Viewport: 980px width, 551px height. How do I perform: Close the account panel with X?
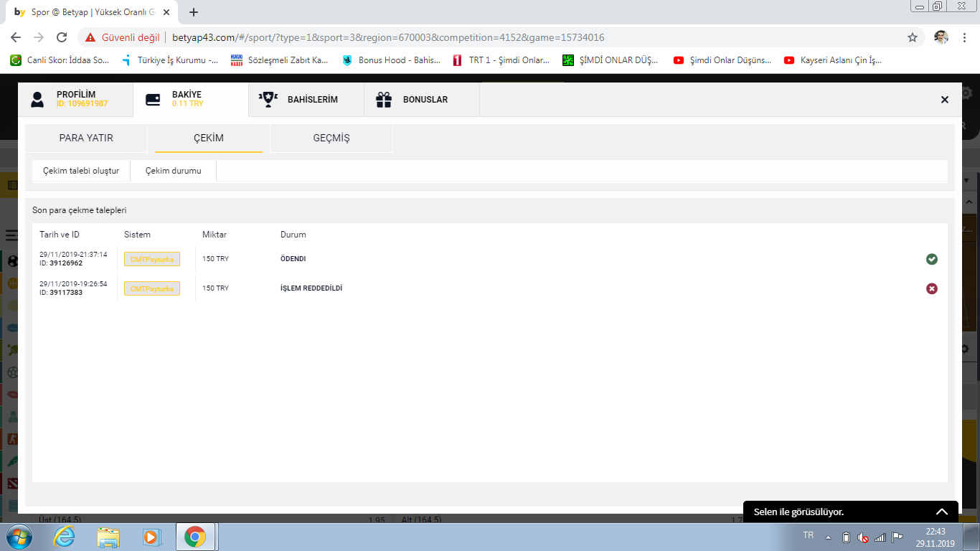point(944,100)
